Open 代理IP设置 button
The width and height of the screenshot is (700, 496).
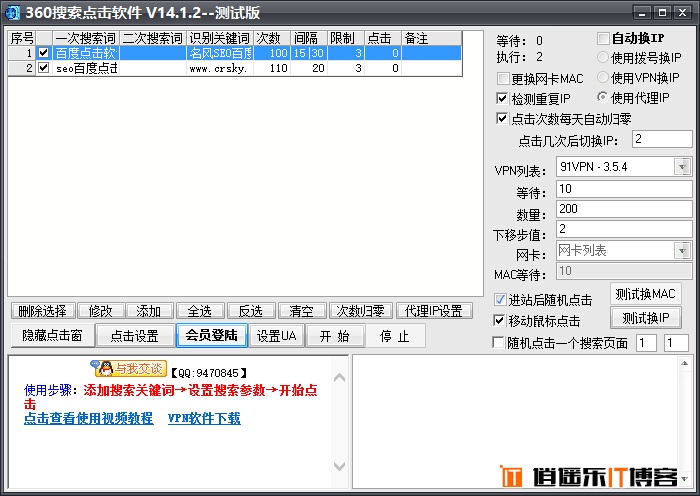pos(434,311)
